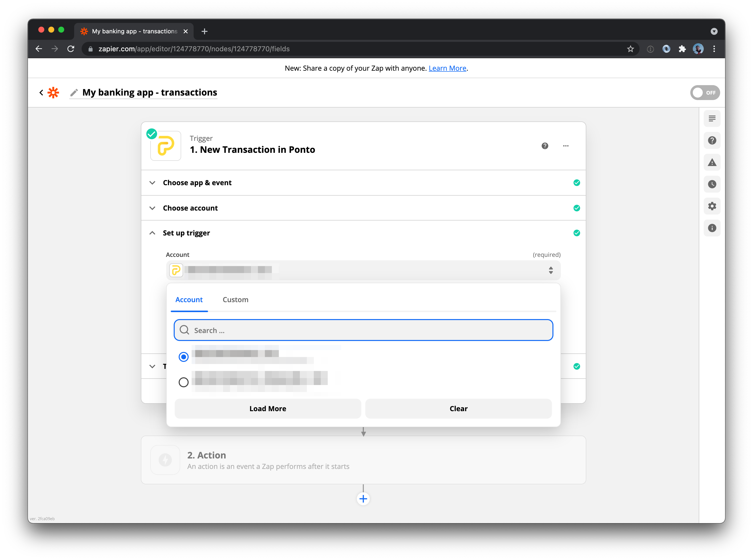Open trigger step three-dot menu
Viewport: 753px width, 560px height.
pos(566,146)
